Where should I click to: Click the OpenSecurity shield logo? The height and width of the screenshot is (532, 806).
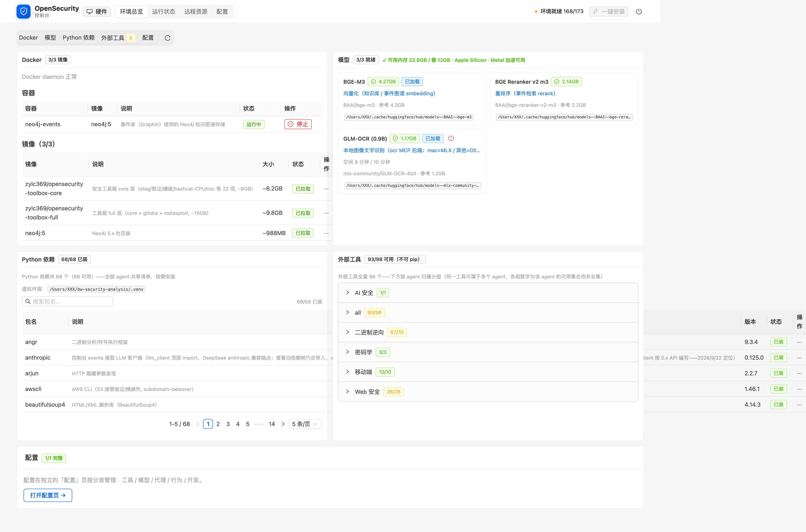[24, 12]
